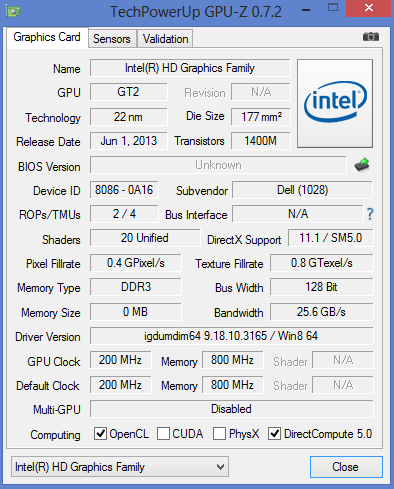This screenshot has height=489, width=394.
Task: Toggle the DirectCompute 5.0 checkbox
Action: [274, 434]
